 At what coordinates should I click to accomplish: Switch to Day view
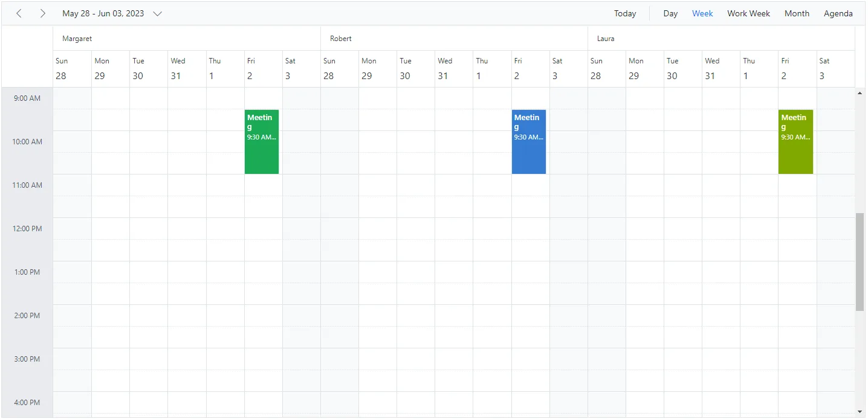tap(670, 13)
